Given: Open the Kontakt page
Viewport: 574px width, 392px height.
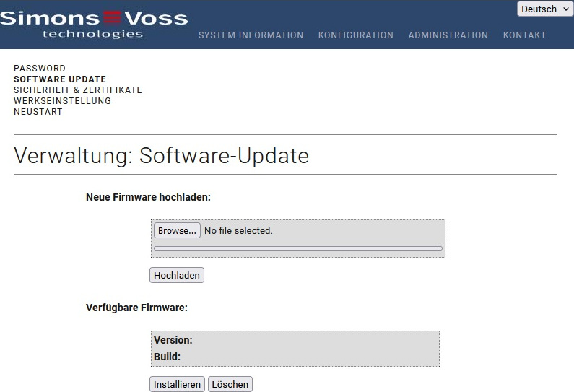Looking at the screenshot, I should click(524, 35).
